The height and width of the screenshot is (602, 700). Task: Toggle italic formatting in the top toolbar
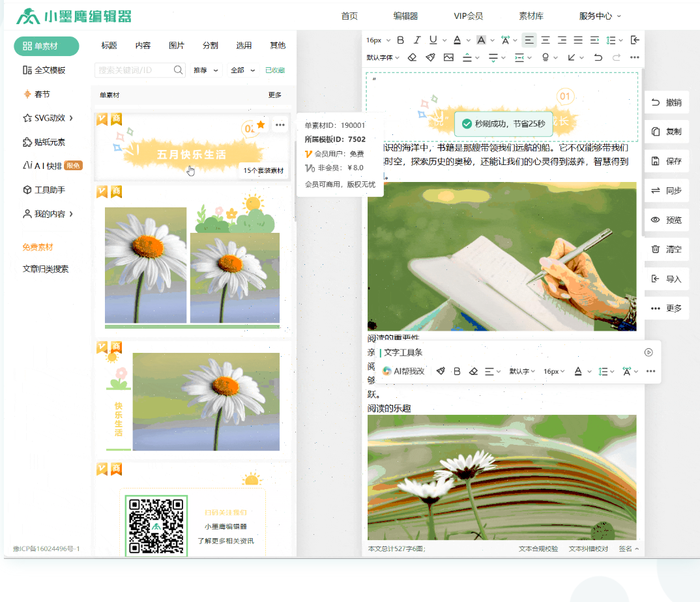417,40
